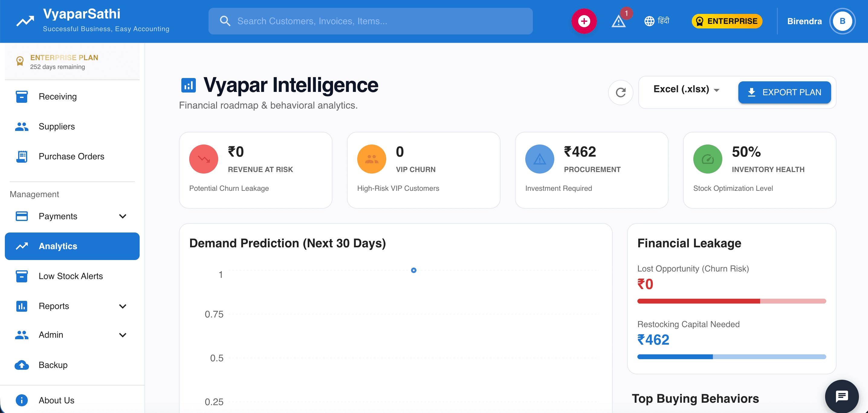
Task: Click the '50%' Inventory Health value
Action: coord(746,152)
